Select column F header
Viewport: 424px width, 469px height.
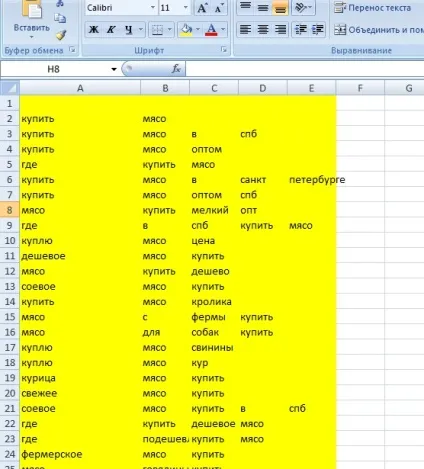click(360, 88)
